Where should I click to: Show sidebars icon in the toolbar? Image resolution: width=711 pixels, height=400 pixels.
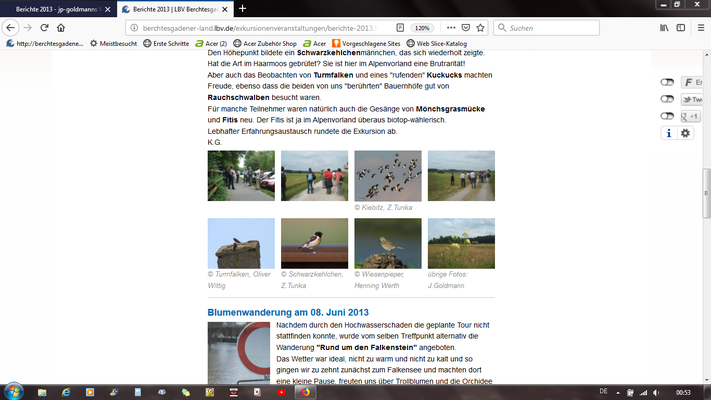pyautogui.click(x=681, y=28)
